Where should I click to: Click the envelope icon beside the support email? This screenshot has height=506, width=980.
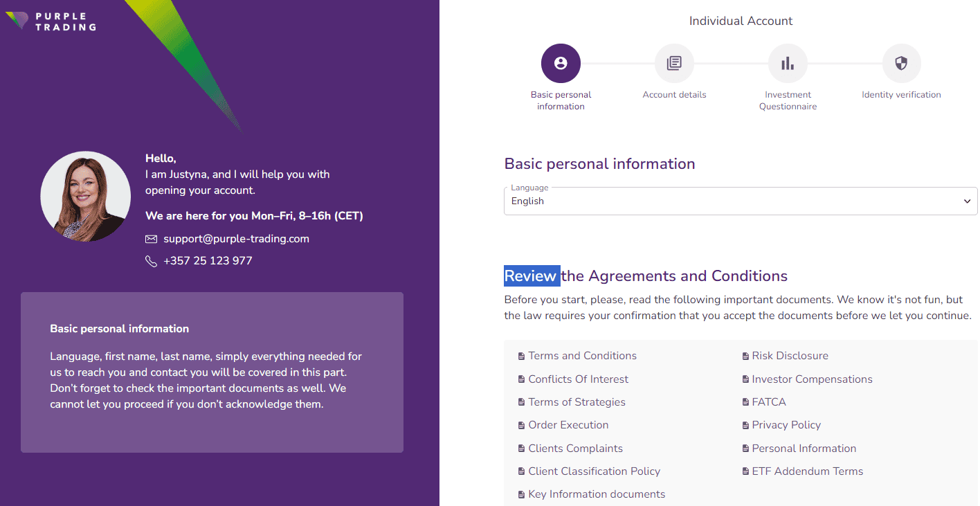click(x=151, y=239)
